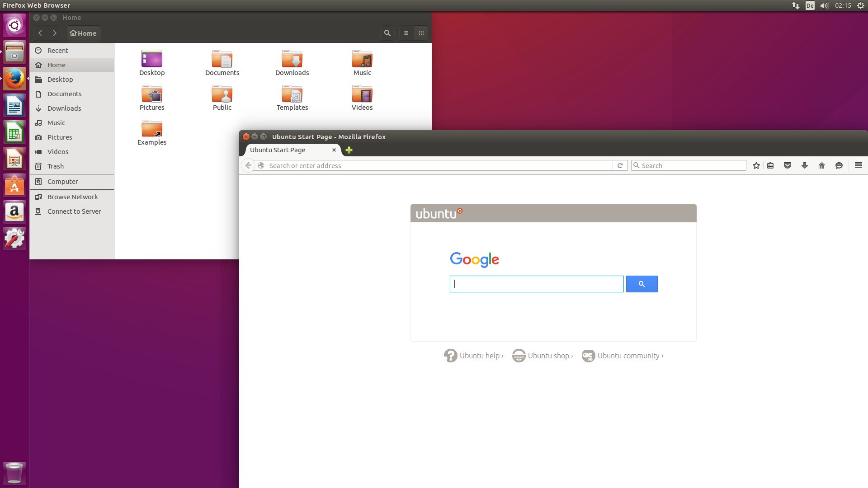Open the Ubuntu community link

pyautogui.click(x=623, y=356)
